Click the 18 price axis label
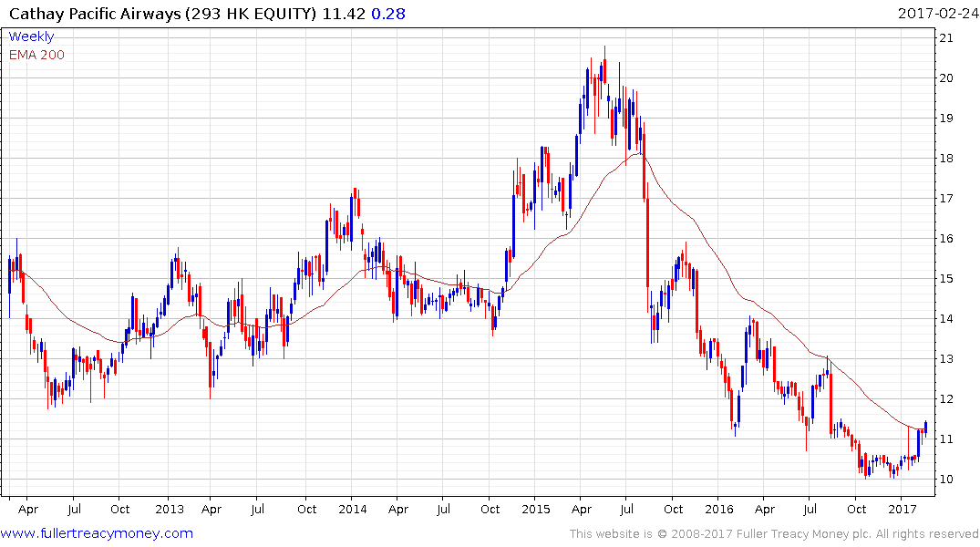The image size is (980, 547). click(x=946, y=158)
